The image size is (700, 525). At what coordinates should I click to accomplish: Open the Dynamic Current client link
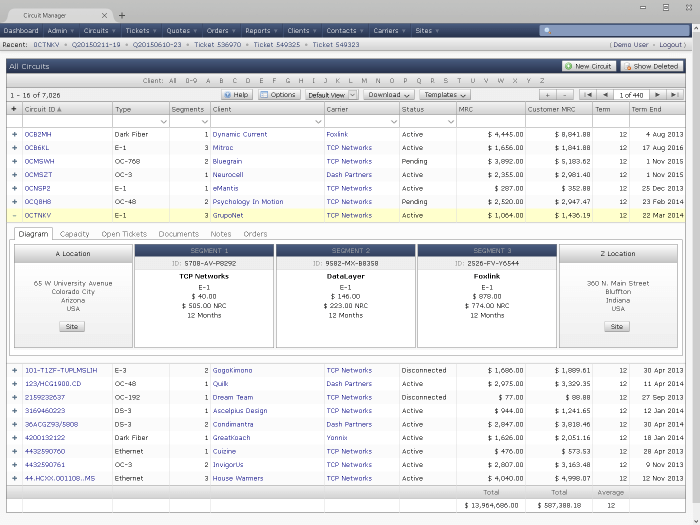pos(239,134)
